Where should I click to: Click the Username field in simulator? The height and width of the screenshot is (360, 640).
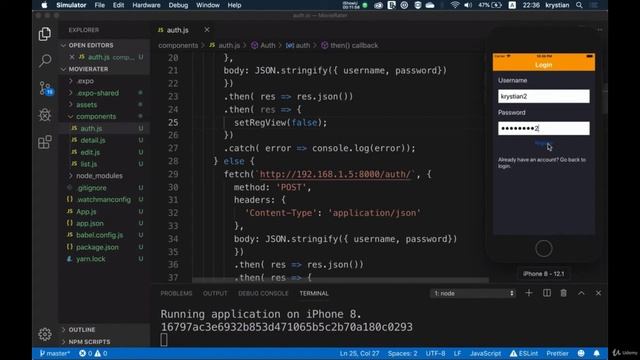(544, 96)
